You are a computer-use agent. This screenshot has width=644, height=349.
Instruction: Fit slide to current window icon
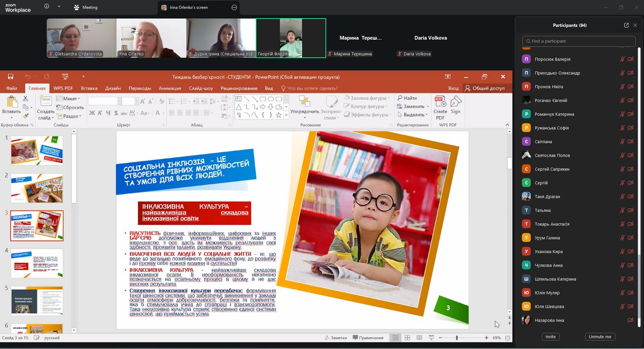point(508,338)
